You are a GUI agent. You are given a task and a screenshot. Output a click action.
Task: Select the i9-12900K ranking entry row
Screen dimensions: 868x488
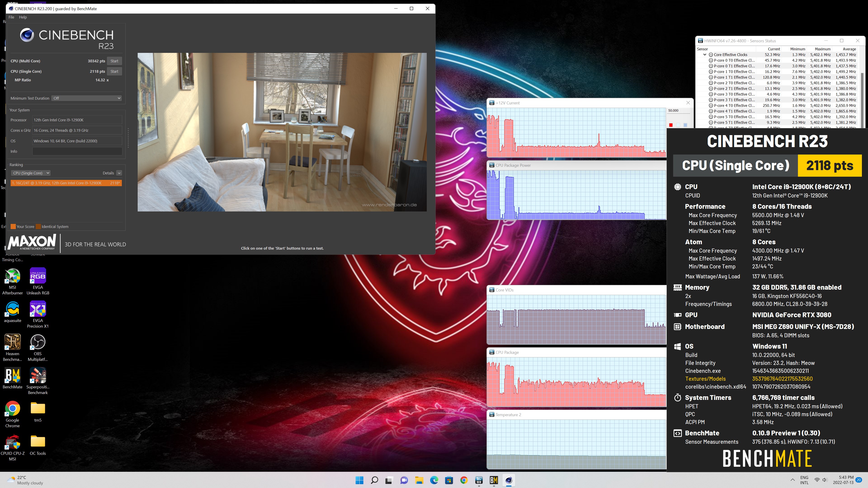point(66,183)
